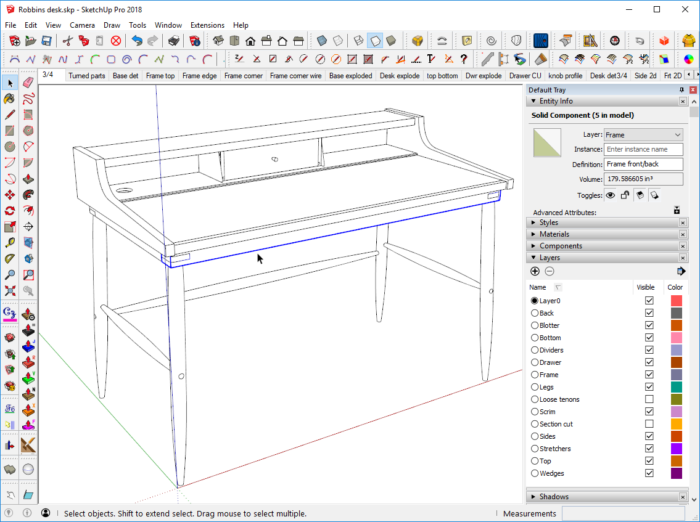Select the Zoom magnifier tool

(10, 275)
